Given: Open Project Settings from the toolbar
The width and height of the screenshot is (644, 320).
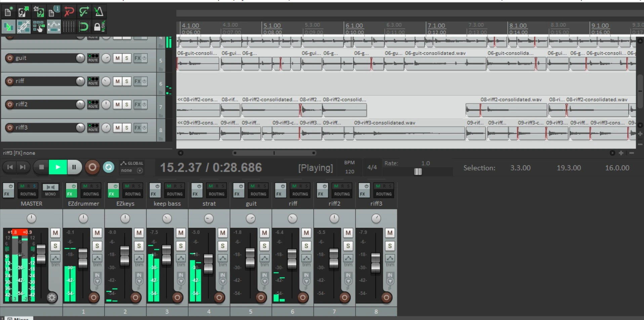Looking at the screenshot, I should pyautogui.click(x=53, y=12).
